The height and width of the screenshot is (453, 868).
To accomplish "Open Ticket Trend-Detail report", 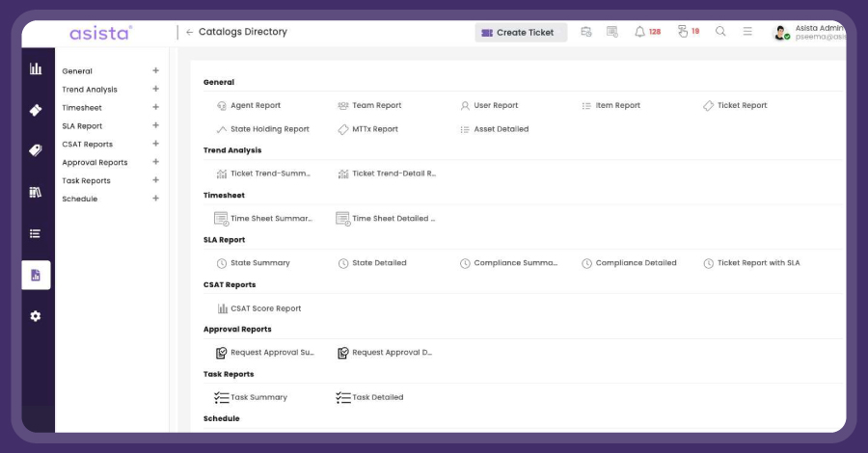I will [387, 173].
